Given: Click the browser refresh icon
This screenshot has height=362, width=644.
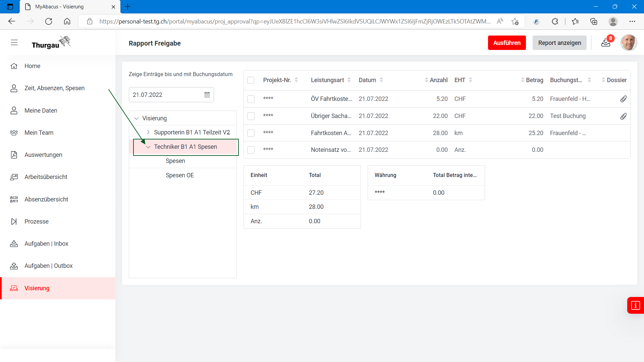Looking at the screenshot, I should 49,21.
